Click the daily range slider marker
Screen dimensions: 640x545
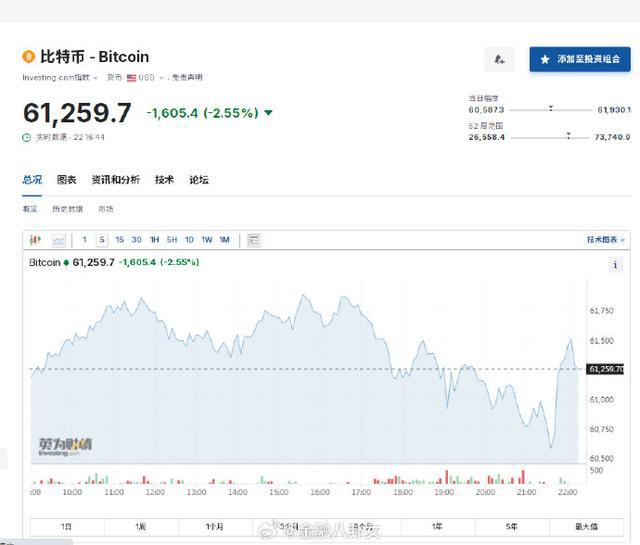pos(551,108)
